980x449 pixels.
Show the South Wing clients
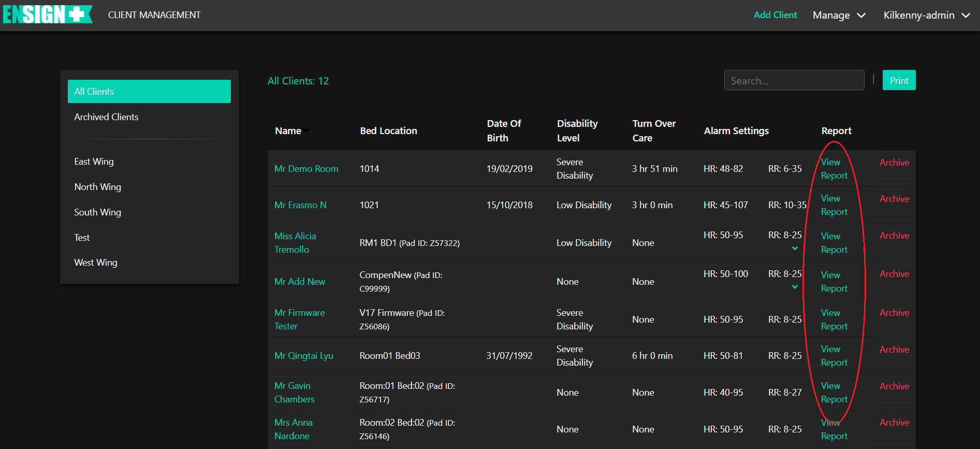point(97,212)
